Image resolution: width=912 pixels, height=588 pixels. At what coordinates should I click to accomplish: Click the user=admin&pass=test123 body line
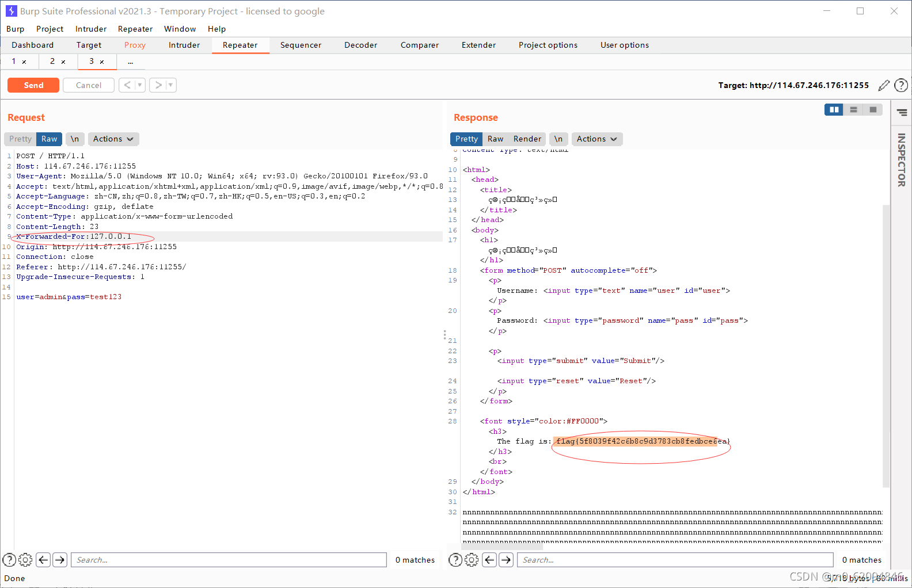69,297
